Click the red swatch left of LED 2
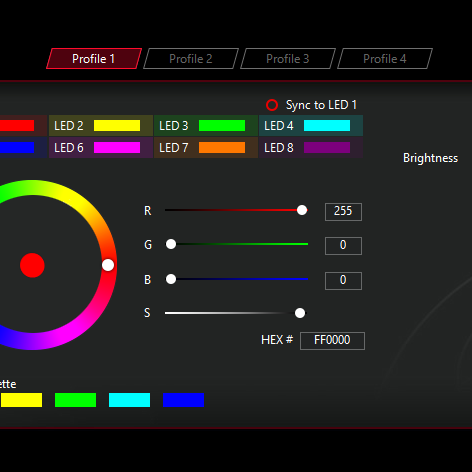 tap(17, 126)
